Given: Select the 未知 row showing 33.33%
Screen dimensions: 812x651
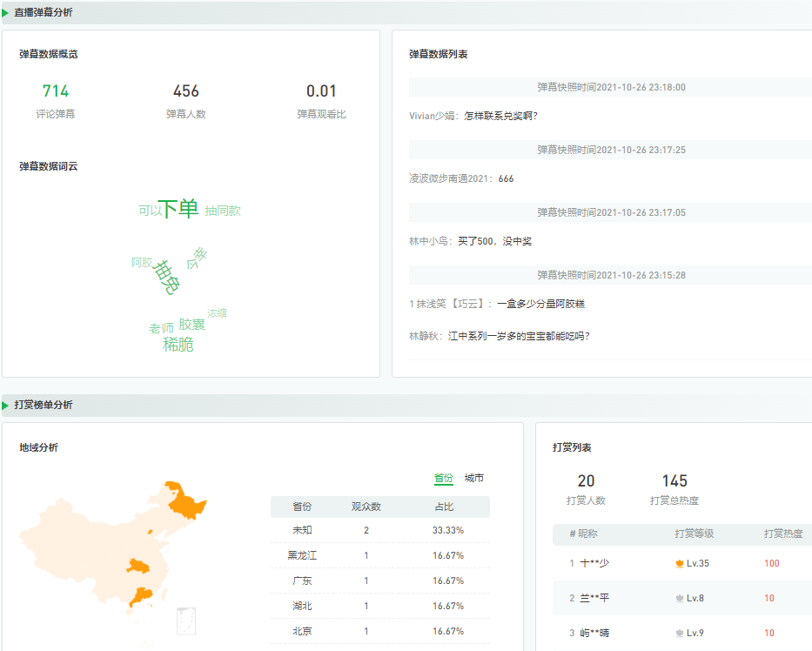Looking at the screenshot, I should point(379,529).
